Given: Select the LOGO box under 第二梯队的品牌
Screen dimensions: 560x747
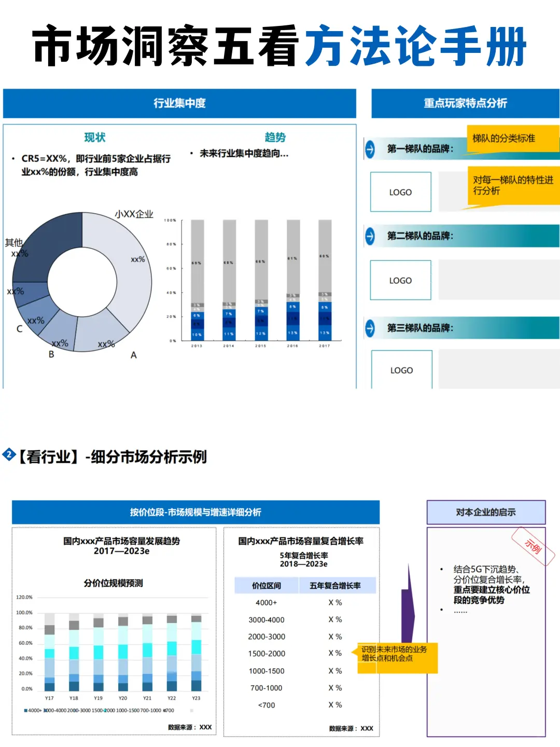Looking at the screenshot, I should [401, 280].
